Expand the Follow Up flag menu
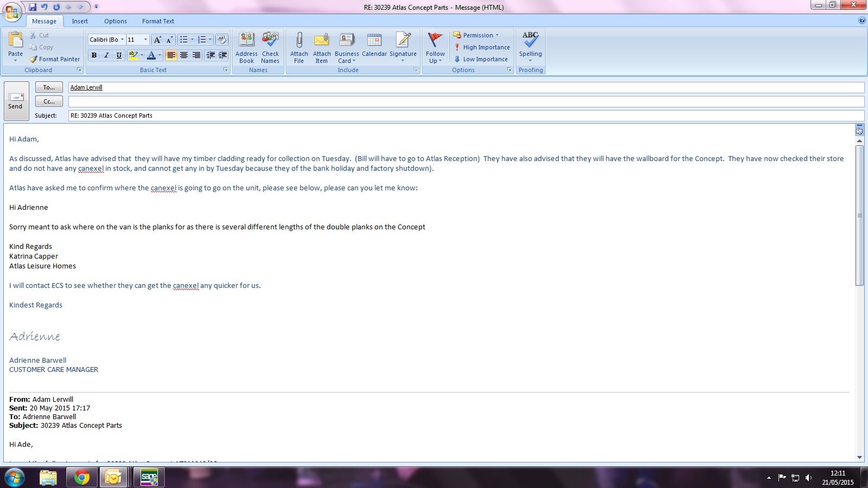 pos(435,48)
